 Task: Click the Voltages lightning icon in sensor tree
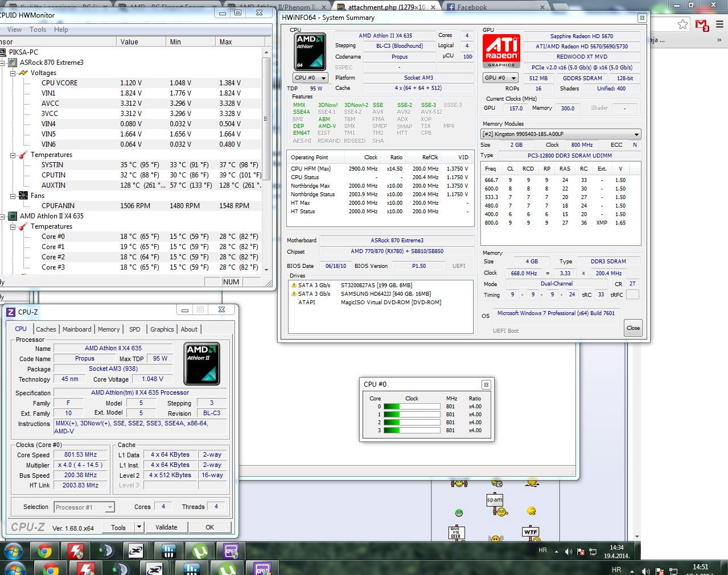[23, 73]
